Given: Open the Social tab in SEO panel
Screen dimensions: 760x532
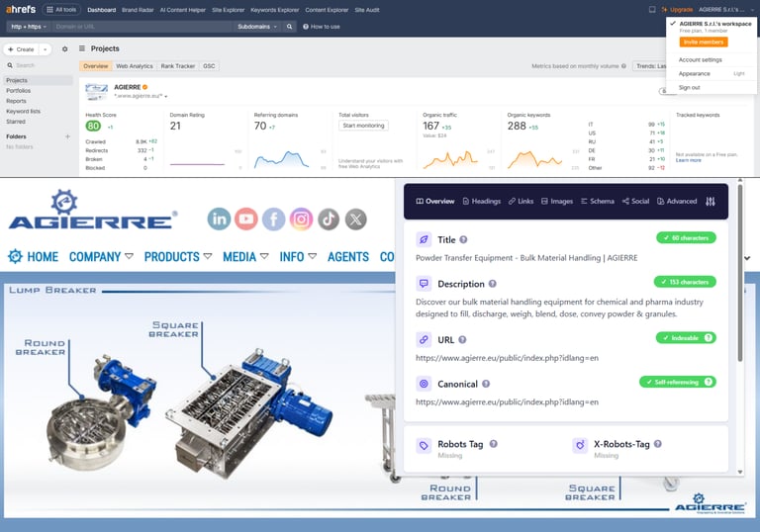Looking at the screenshot, I should point(635,201).
